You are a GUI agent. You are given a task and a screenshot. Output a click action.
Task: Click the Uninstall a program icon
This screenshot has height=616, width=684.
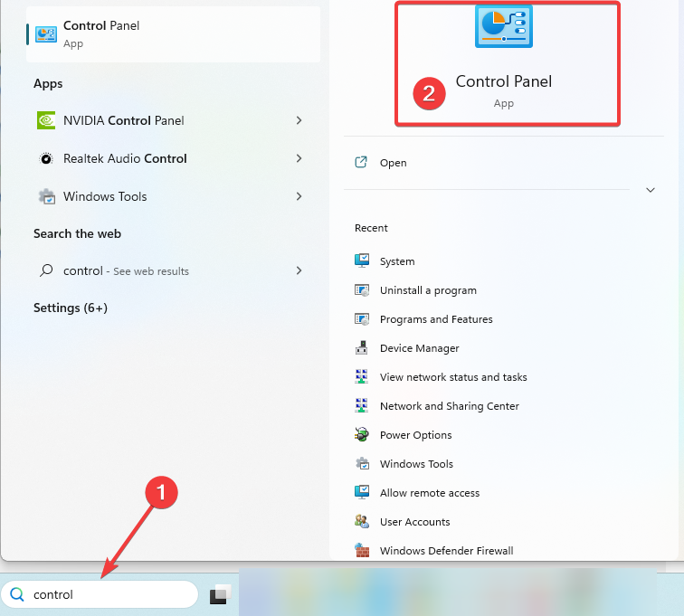[362, 290]
